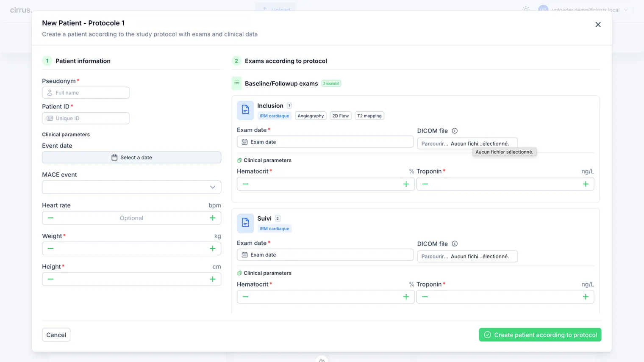The width and height of the screenshot is (644, 362).
Task: Click the Inclusion exam document icon
Action: click(x=245, y=110)
